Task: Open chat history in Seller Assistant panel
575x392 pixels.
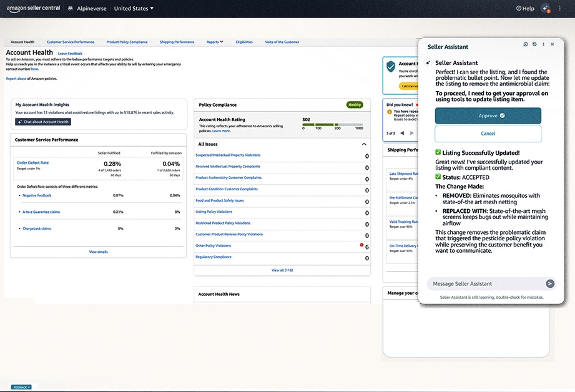Action: click(x=534, y=44)
